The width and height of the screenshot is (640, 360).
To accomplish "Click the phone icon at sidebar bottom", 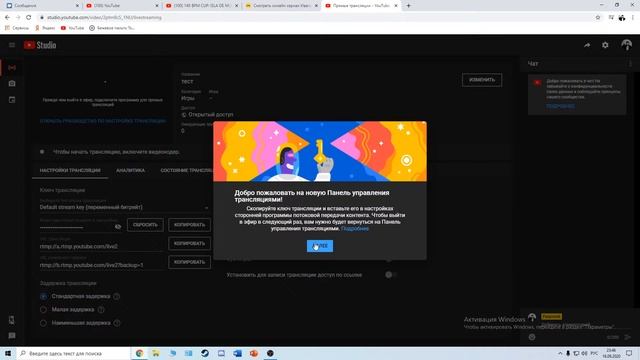I will pyautogui.click(x=12, y=320).
